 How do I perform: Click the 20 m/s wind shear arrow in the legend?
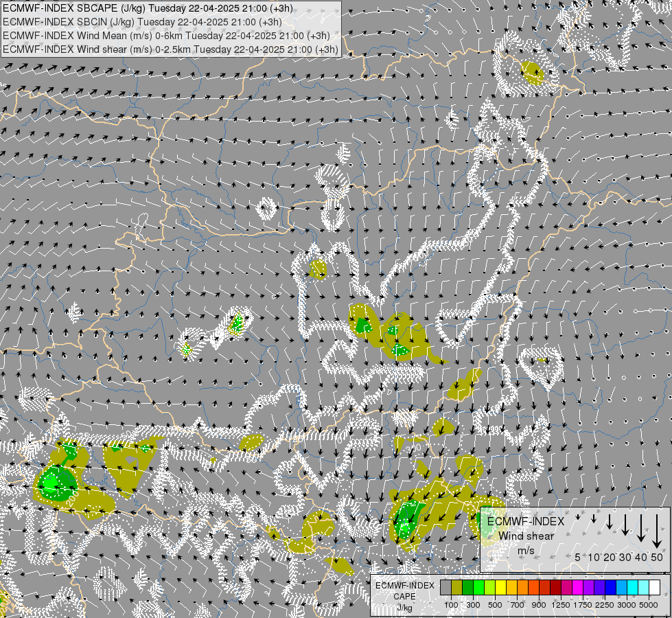point(610,522)
